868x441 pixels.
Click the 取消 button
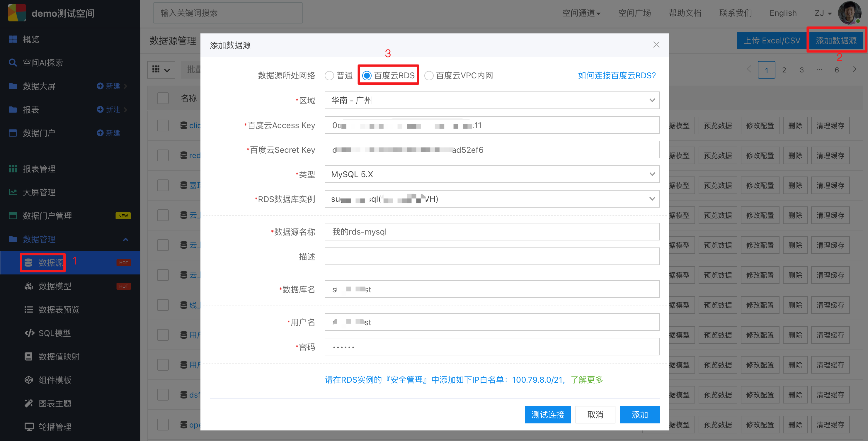click(595, 415)
